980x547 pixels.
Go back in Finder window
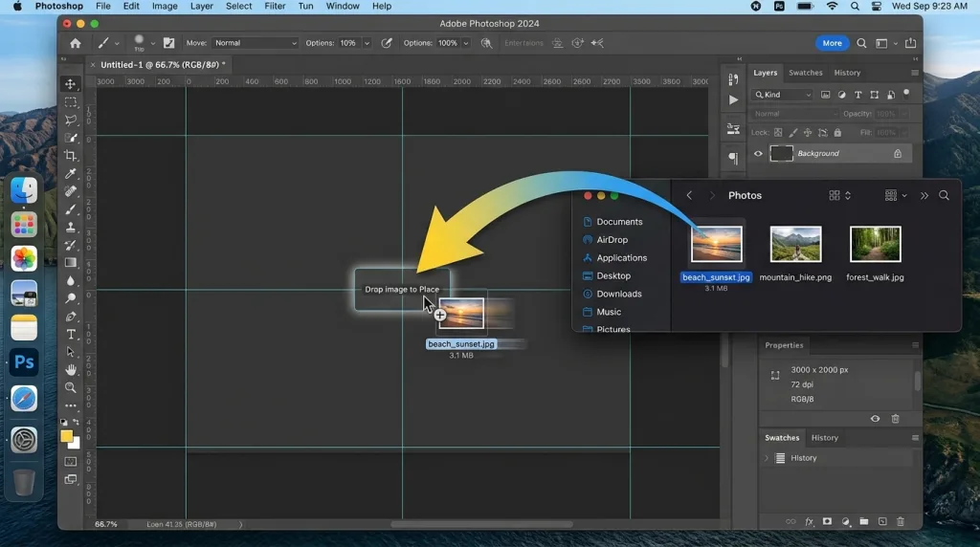689,195
